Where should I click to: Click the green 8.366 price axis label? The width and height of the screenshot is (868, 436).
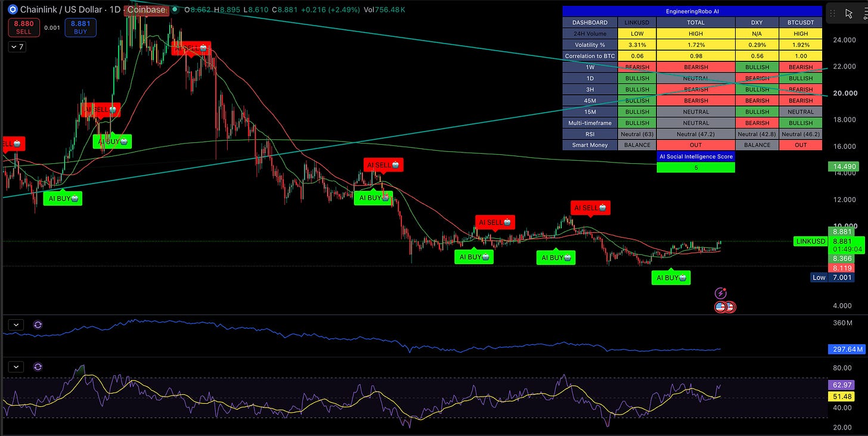[x=841, y=259]
